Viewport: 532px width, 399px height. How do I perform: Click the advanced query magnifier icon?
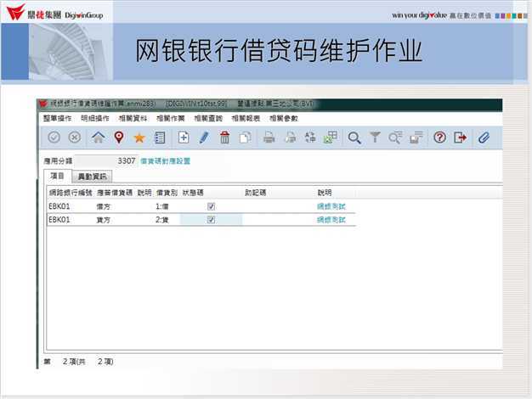pyautogui.click(x=396, y=138)
